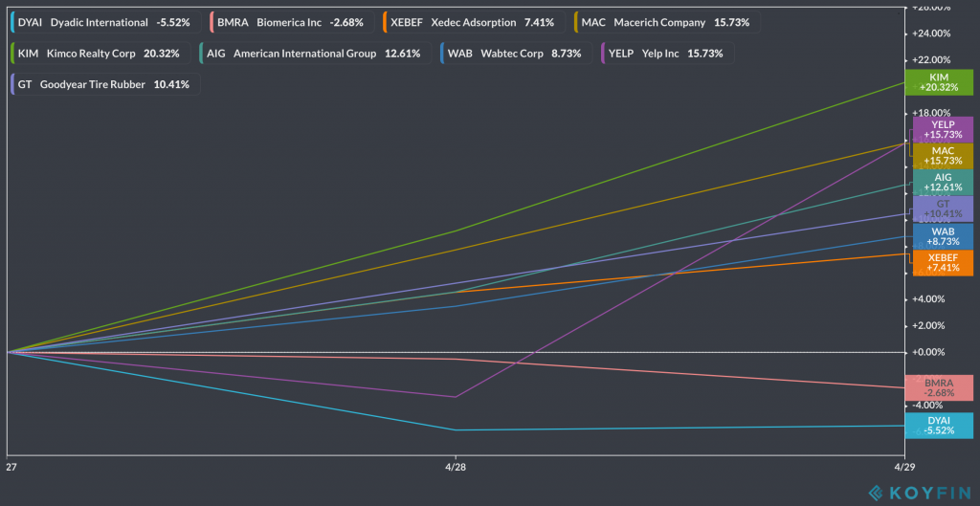The height and width of the screenshot is (506, 980).
Task: Select the pink BMRA -2.68% axis tag
Action: (x=942, y=387)
